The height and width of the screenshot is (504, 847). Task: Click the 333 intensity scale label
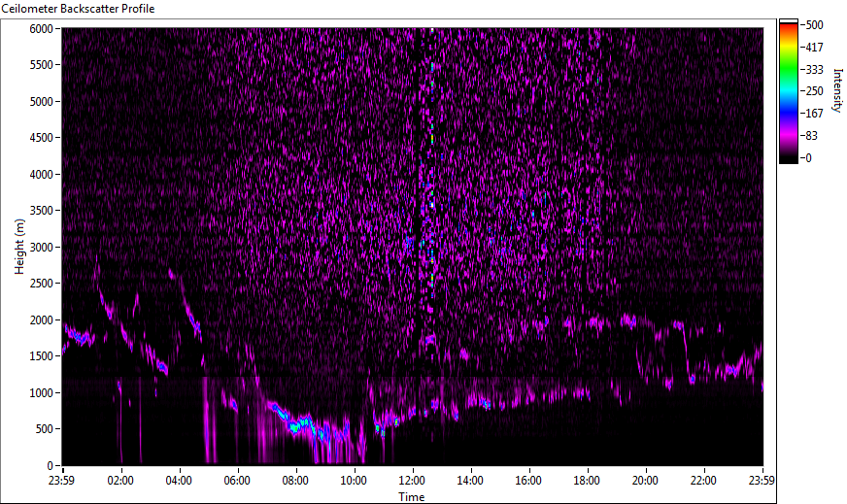pyautogui.click(x=815, y=69)
